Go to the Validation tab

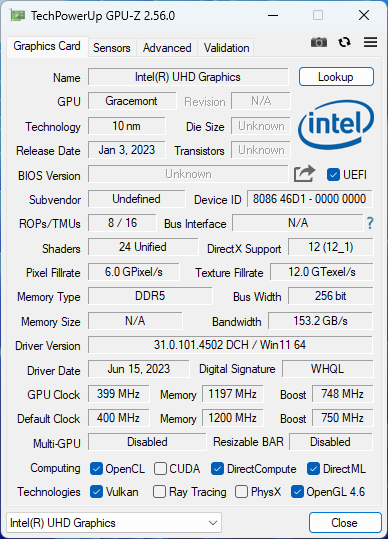[226, 48]
